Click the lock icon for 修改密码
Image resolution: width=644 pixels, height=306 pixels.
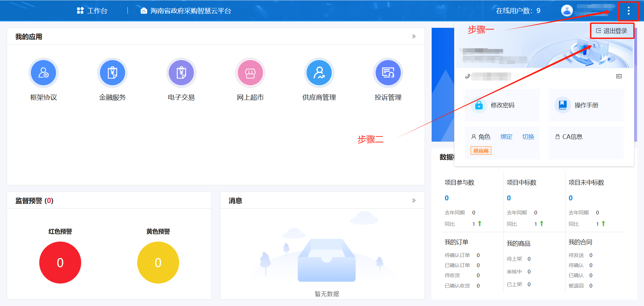coord(479,105)
